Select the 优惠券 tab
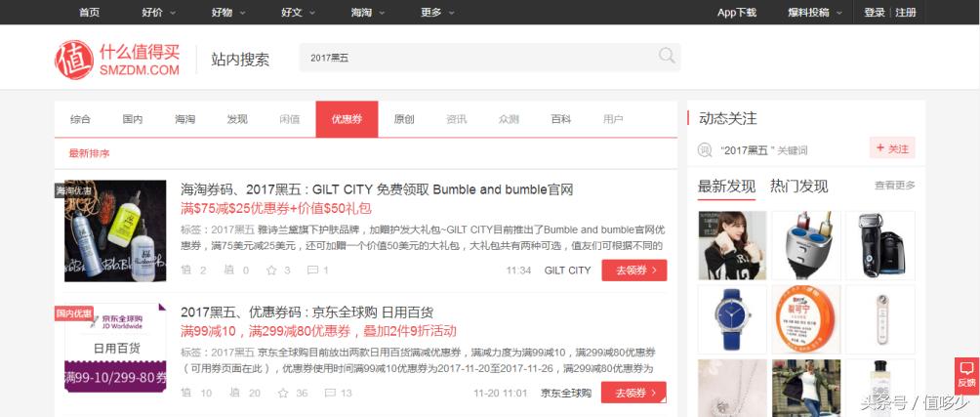This screenshot has height=417, width=980. (x=347, y=119)
